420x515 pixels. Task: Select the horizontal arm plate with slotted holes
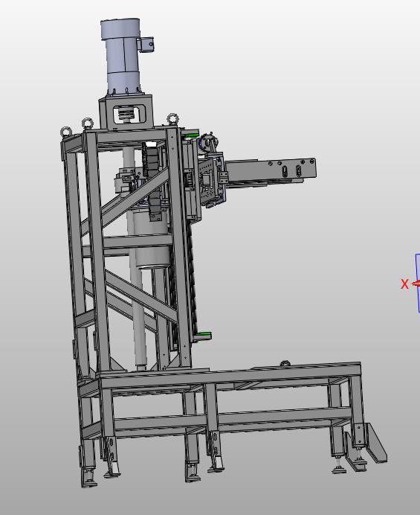click(271, 170)
